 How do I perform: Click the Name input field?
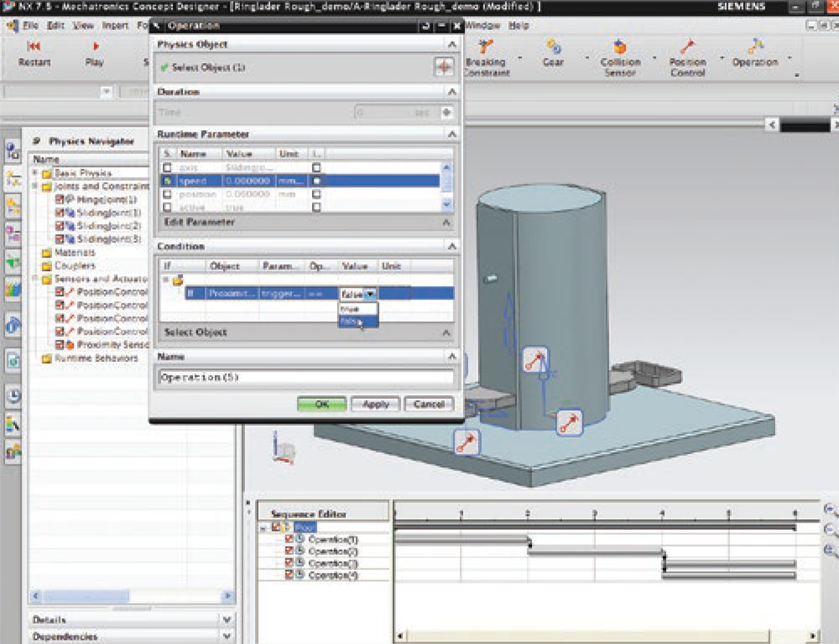306,377
